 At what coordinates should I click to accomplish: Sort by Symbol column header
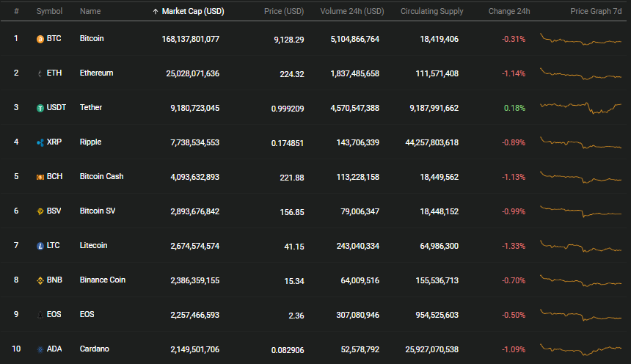[49, 11]
